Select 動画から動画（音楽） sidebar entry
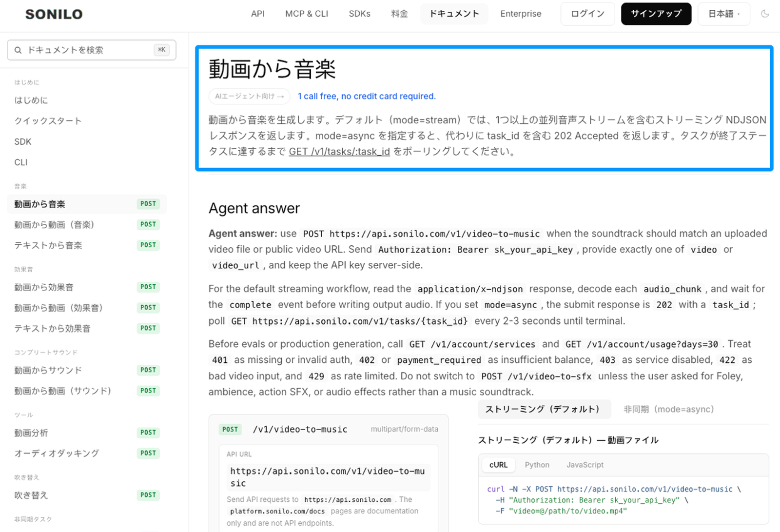 coord(87,224)
